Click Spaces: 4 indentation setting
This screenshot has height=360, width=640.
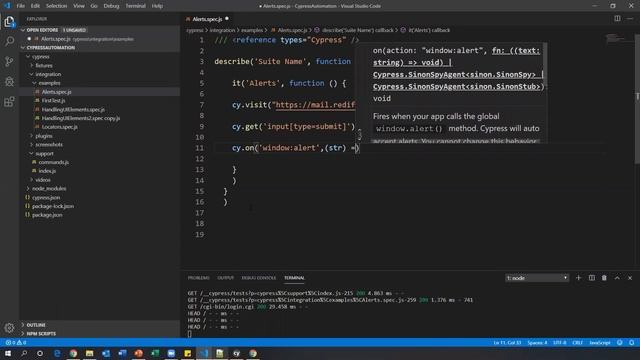click(x=537, y=342)
